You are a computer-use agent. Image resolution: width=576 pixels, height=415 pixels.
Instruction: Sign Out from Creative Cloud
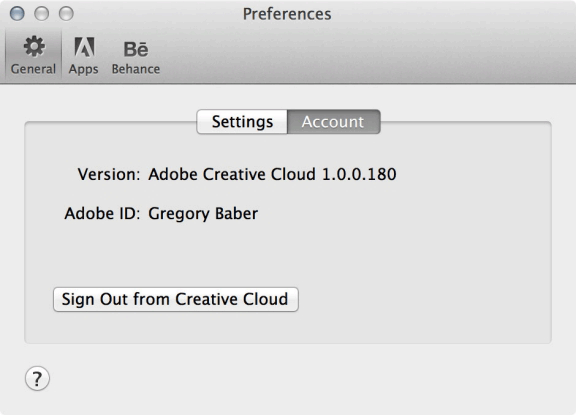tap(176, 299)
